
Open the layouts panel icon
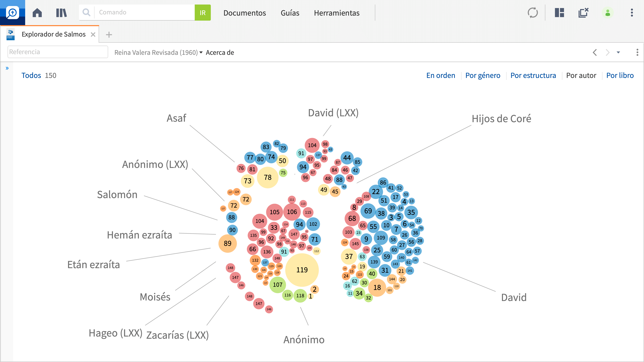(x=559, y=13)
